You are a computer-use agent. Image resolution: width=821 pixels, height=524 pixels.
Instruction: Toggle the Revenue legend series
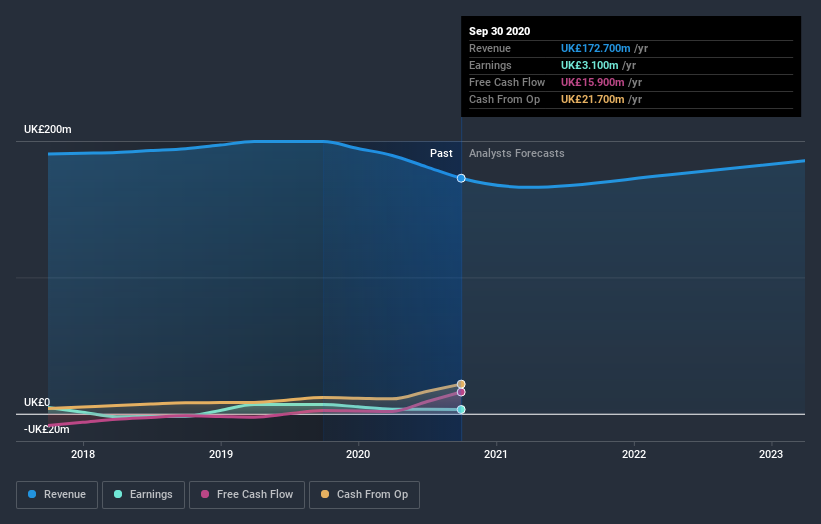click(x=57, y=495)
